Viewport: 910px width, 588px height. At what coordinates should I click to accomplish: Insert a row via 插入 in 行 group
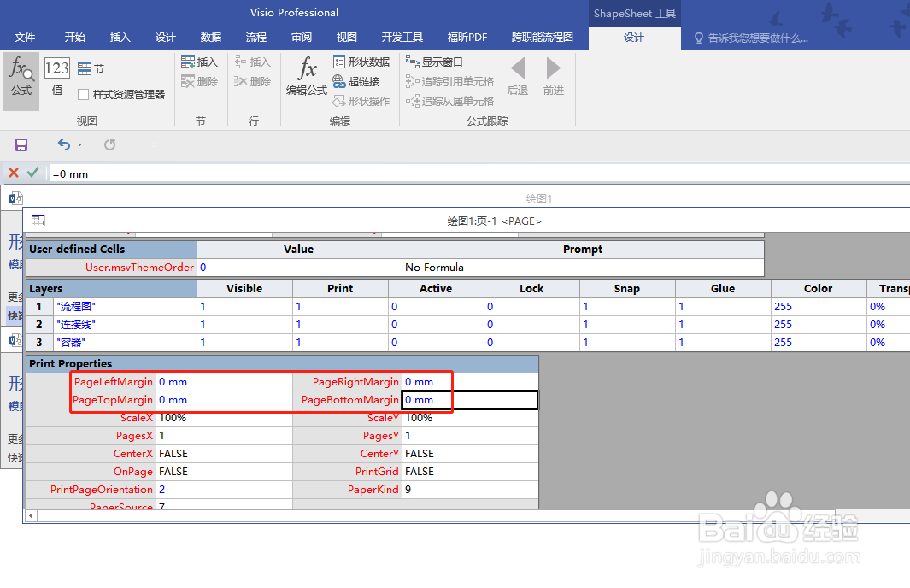(252, 62)
